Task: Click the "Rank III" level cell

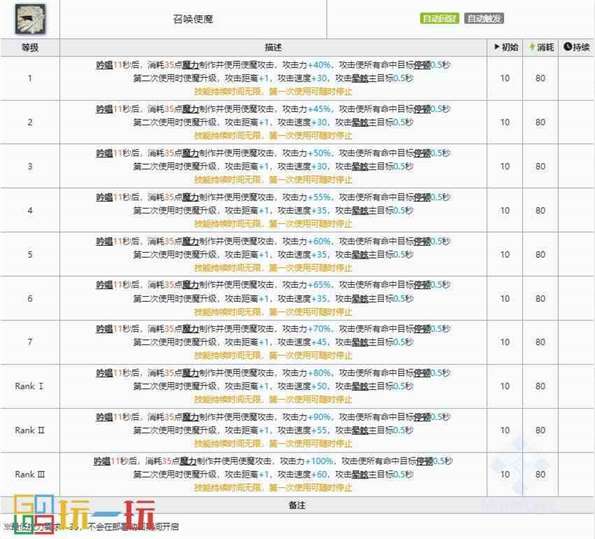Action: [x=30, y=474]
